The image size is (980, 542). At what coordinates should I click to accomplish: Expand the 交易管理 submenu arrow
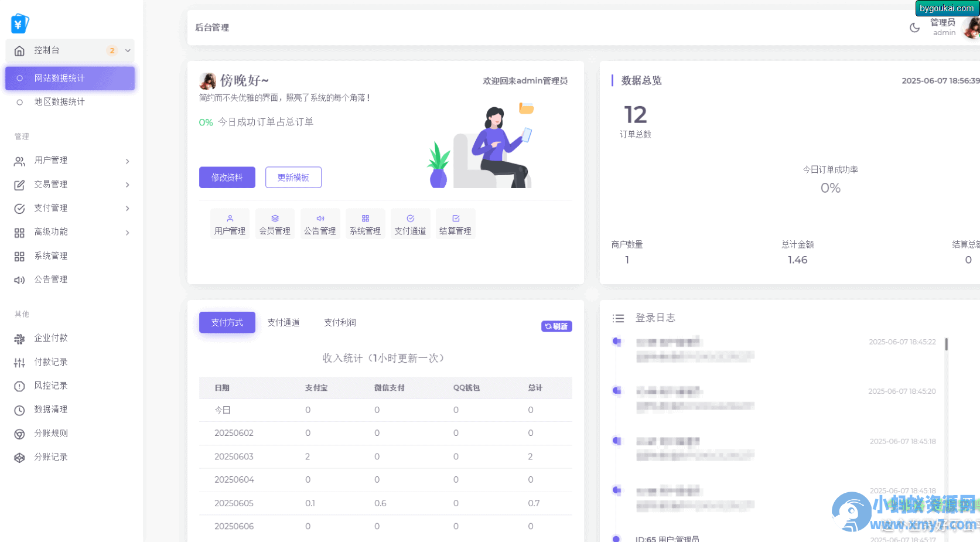pos(127,185)
